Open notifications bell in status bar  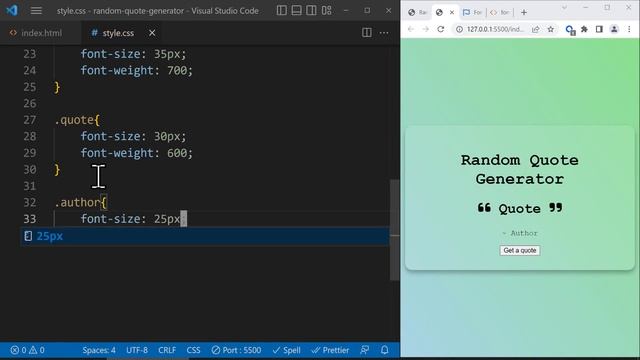pos(384,350)
